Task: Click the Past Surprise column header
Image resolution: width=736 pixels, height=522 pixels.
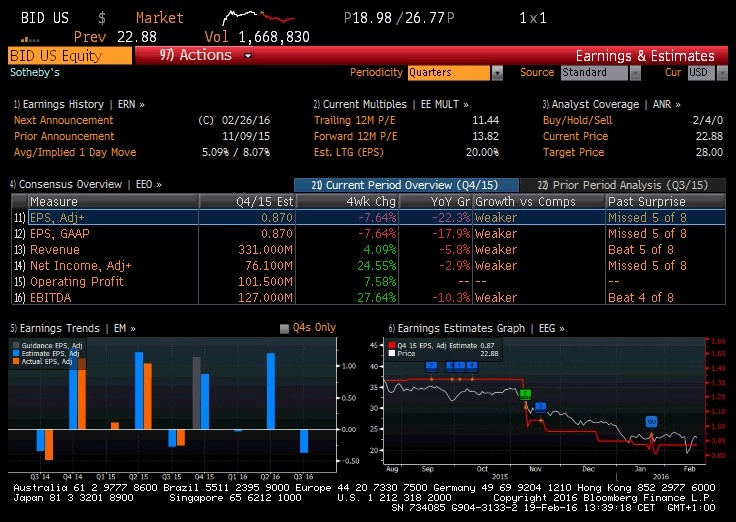Action: click(x=666, y=201)
